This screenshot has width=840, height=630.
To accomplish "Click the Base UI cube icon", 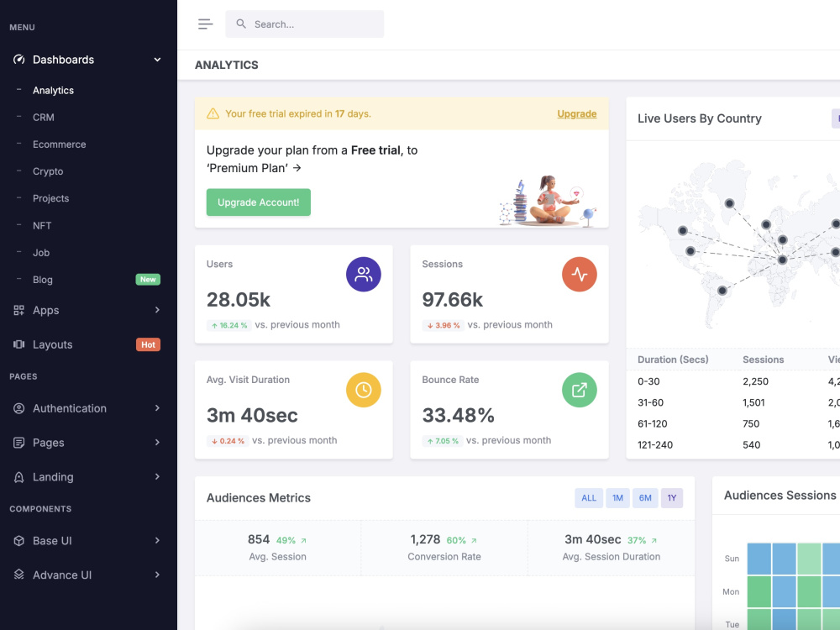I will pyautogui.click(x=18, y=540).
